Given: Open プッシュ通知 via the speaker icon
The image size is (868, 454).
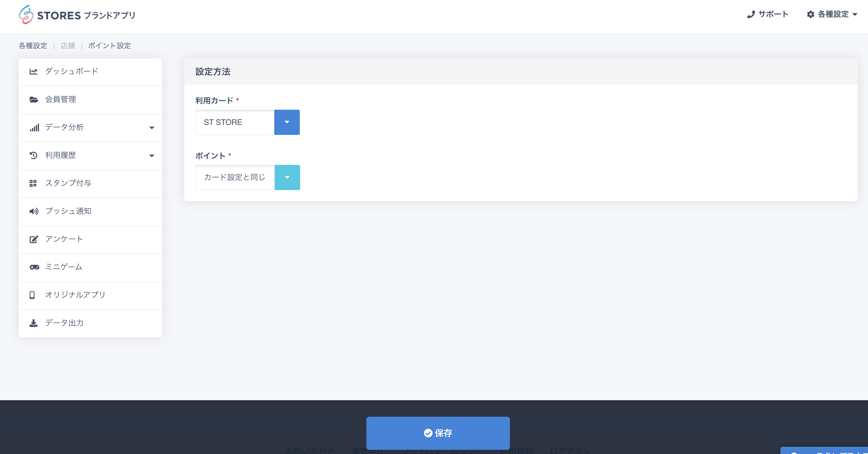Looking at the screenshot, I should [x=34, y=211].
